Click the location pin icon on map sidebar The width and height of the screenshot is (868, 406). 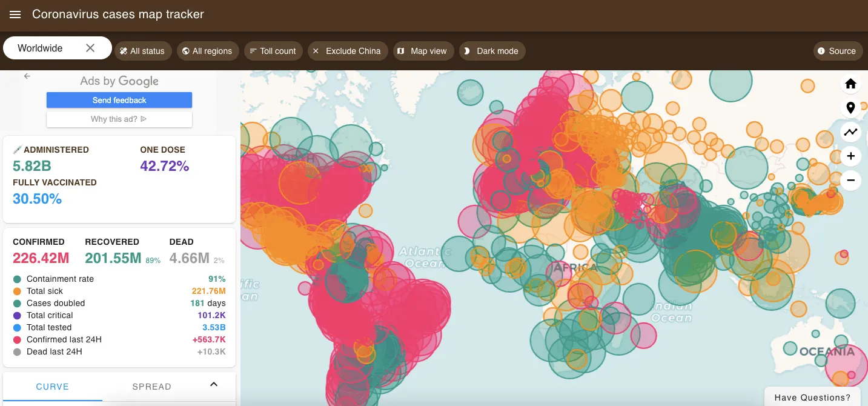coord(850,107)
